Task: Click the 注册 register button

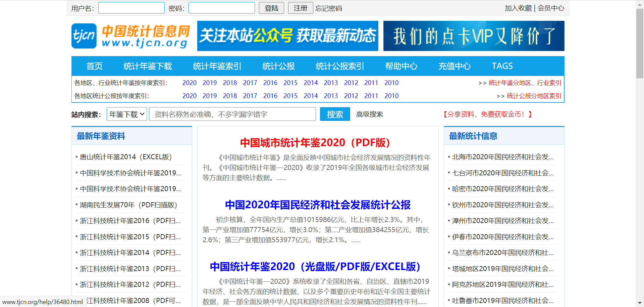Action: [301, 8]
